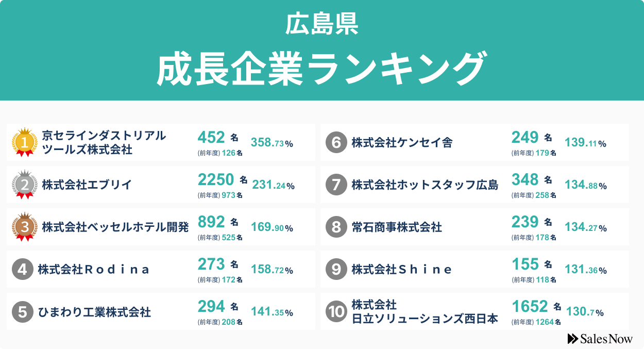Click the gray number 6 badge
This screenshot has width=644, height=349.
(336, 142)
